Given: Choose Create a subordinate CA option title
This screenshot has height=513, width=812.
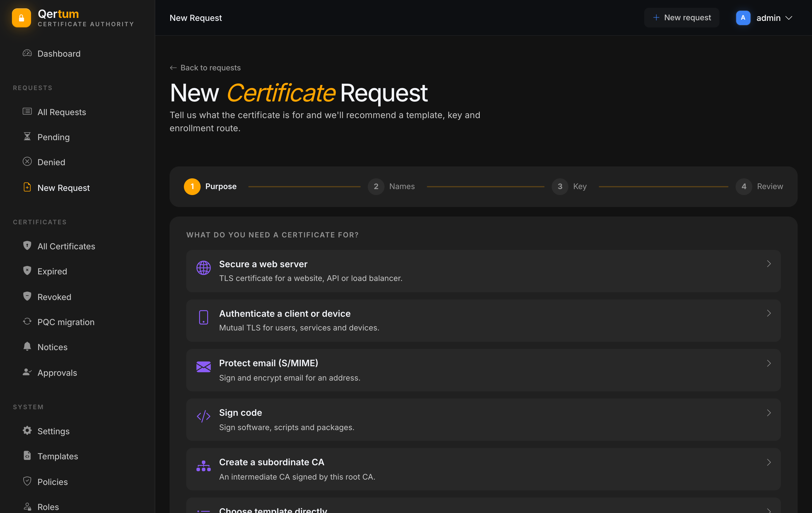Looking at the screenshot, I should tap(271, 462).
